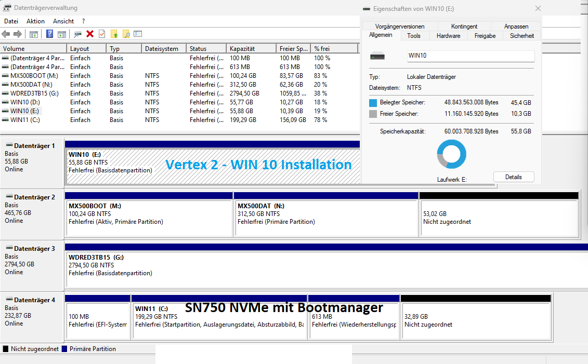
Task: Switch to the Tools tab
Action: 414,36
